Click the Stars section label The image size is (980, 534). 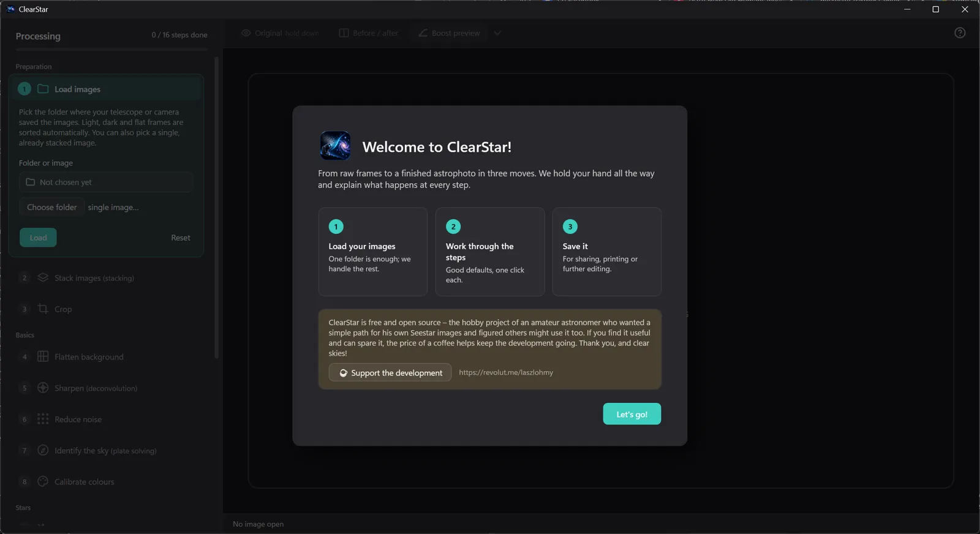click(23, 508)
